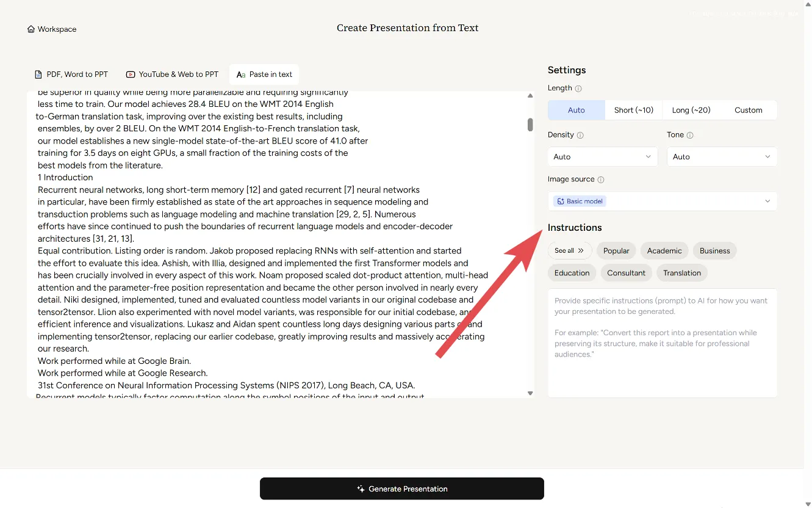Expand the Image source dropdown

tap(662, 201)
